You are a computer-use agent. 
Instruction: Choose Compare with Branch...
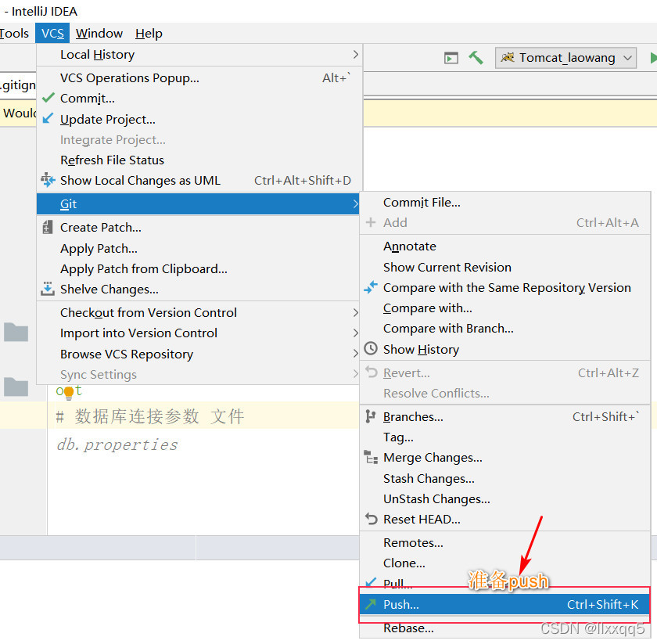(505, 329)
